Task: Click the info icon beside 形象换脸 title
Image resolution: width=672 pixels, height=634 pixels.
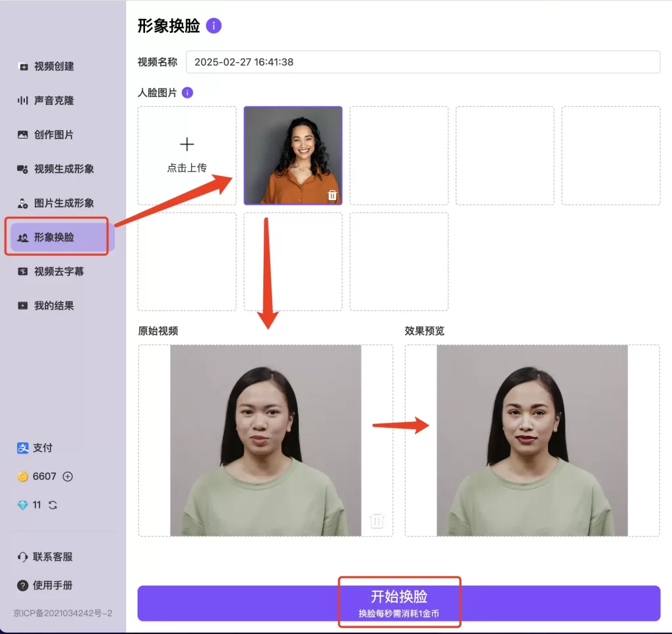Action: coord(214,26)
